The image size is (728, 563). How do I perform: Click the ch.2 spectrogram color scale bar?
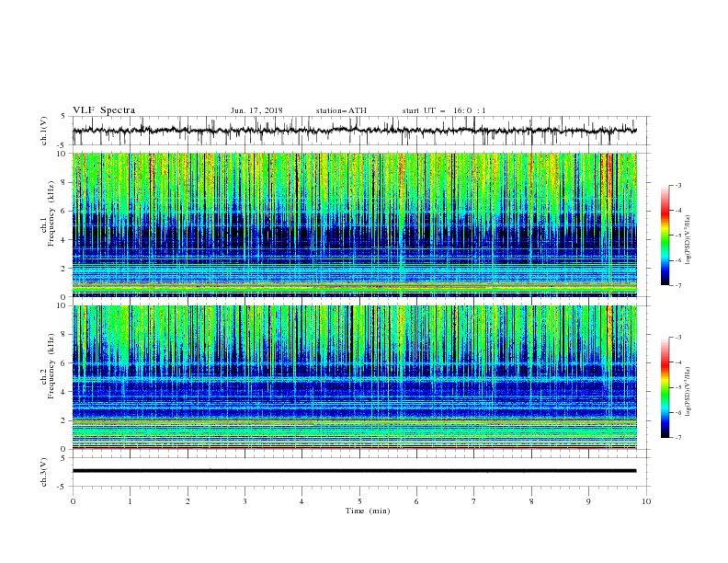coord(665,387)
